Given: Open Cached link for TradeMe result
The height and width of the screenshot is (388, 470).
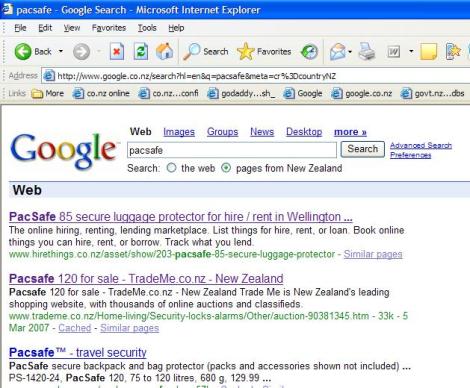Looking at the screenshot, I should click(75, 328).
